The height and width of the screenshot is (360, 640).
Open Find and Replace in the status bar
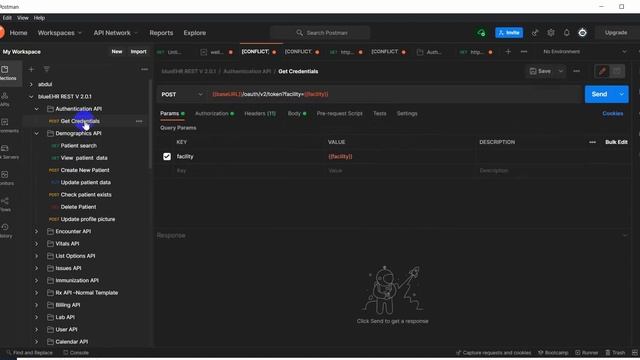pyautogui.click(x=29, y=353)
